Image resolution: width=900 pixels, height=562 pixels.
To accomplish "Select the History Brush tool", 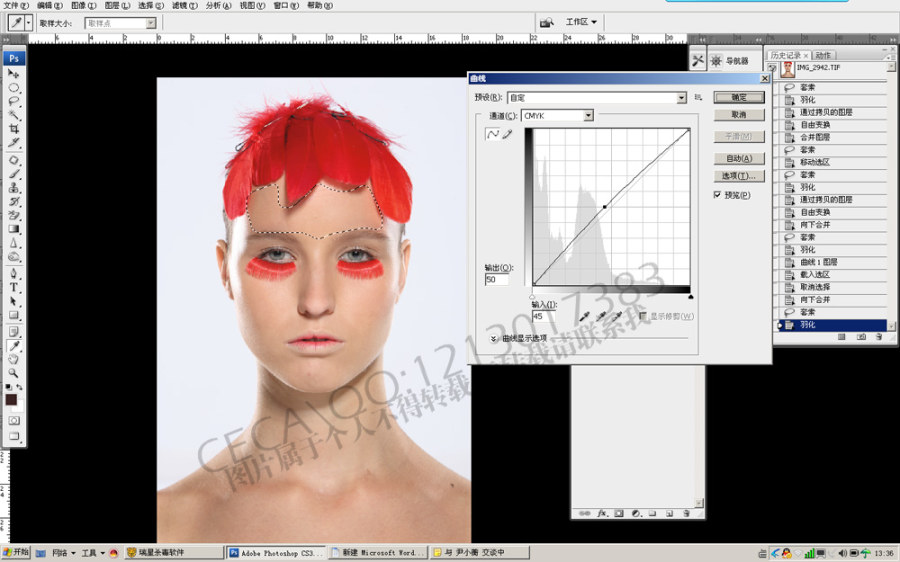I will (14, 201).
